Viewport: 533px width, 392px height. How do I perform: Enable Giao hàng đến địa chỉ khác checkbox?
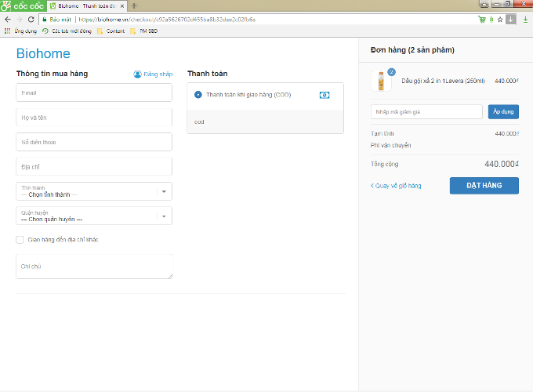tap(20, 240)
